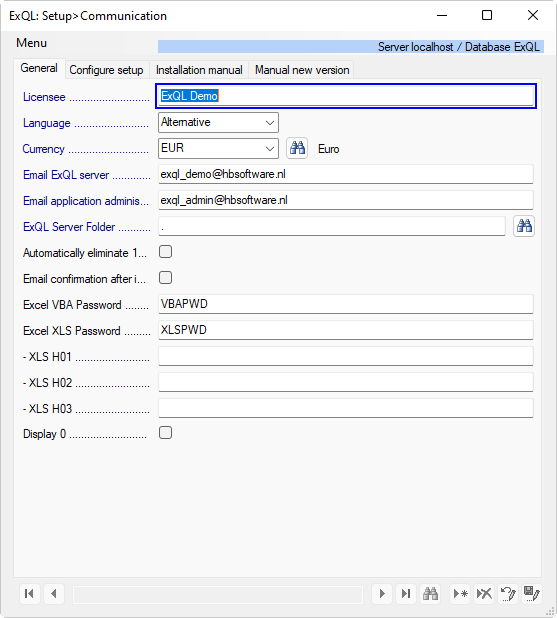The width and height of the screenshot is (557, 618).
Task: Select the Installation manual tab
Action: (199, 70)
